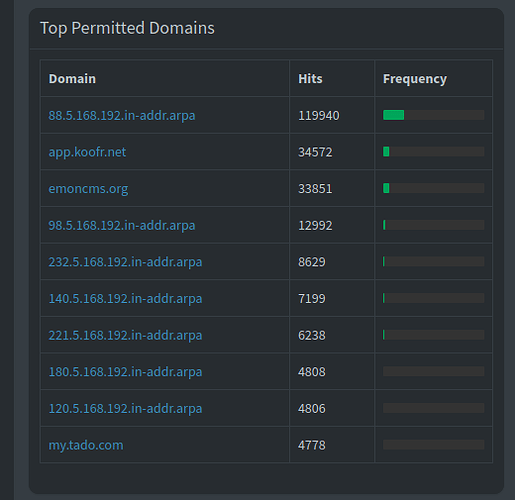515x500 pixels.
Task: Click the Frequency column header
Action: (415, 79)
